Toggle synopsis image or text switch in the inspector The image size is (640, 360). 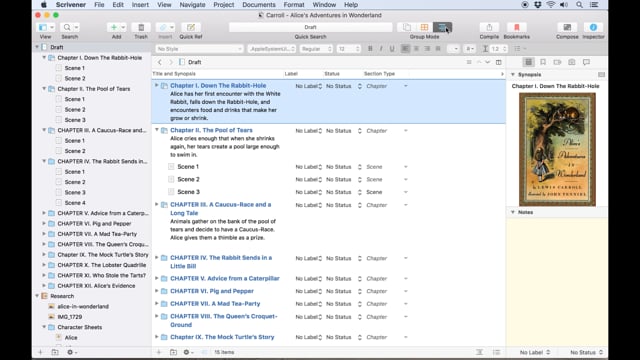601,75
